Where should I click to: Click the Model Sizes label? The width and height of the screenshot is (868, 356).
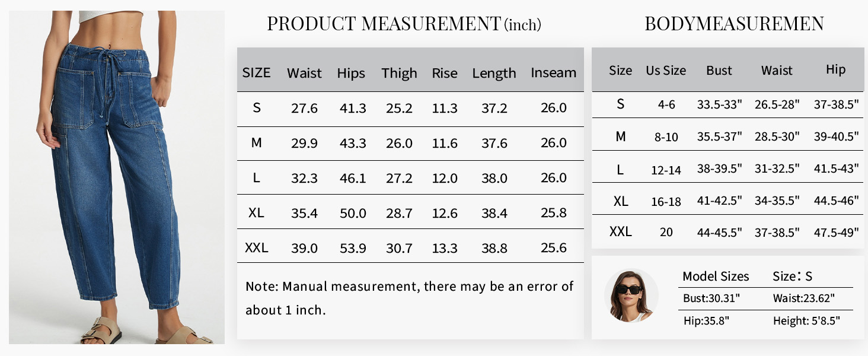point(716,276)
